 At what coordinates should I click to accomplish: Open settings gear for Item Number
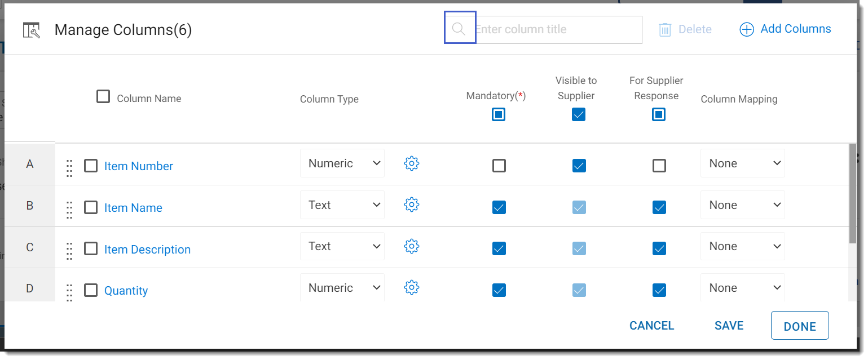[x=412, y=163]
